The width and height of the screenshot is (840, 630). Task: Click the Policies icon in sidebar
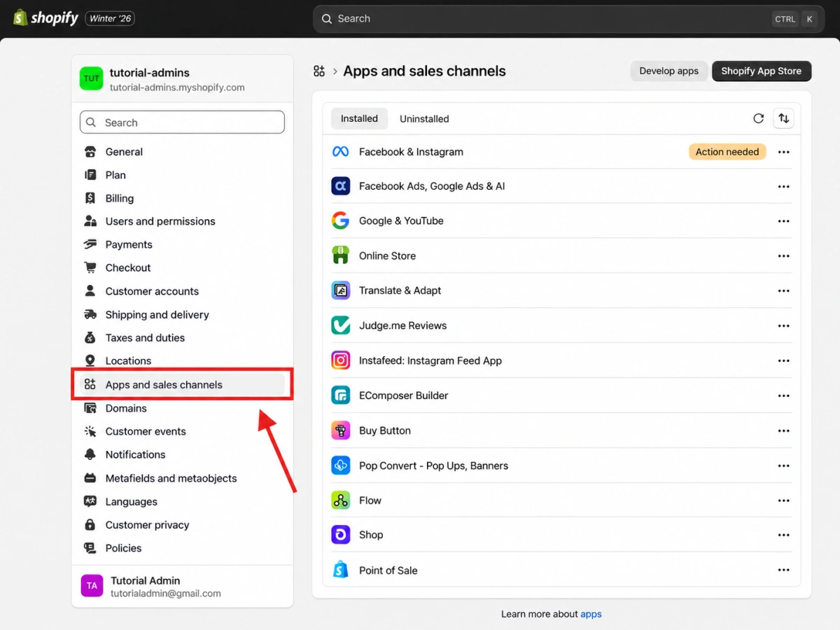tap(90, 548)
